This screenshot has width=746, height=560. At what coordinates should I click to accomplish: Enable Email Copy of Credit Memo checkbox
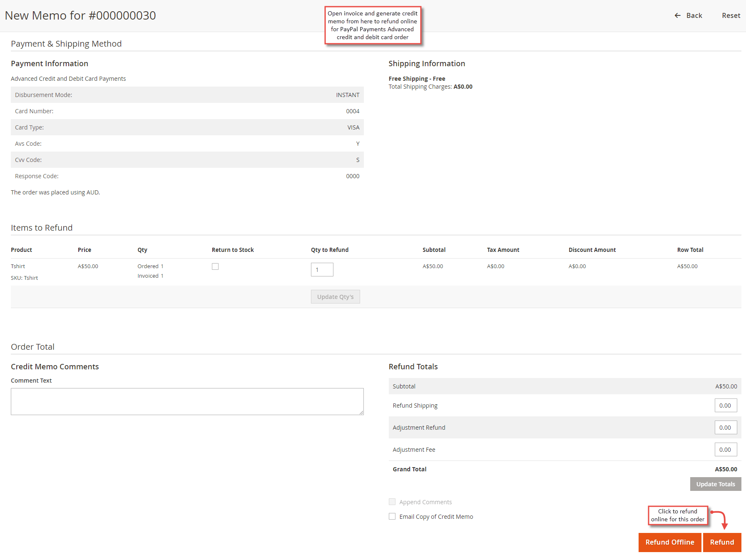point(392,516)
